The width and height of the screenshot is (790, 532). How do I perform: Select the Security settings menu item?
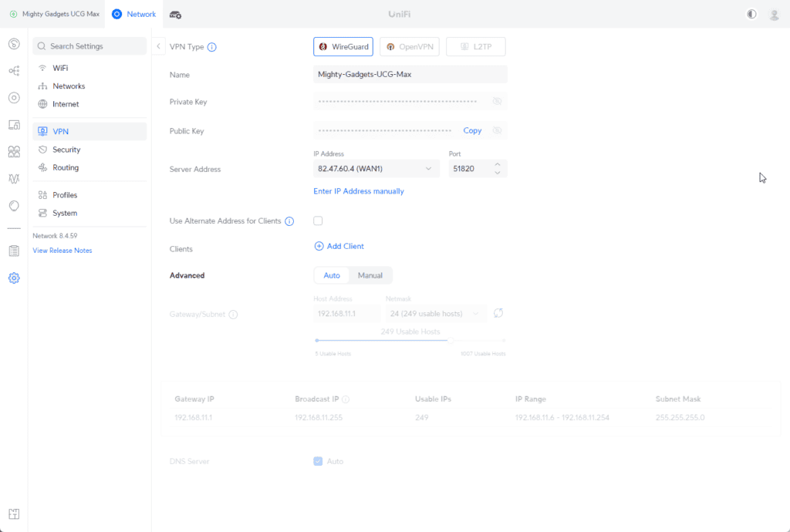(66, 150)
